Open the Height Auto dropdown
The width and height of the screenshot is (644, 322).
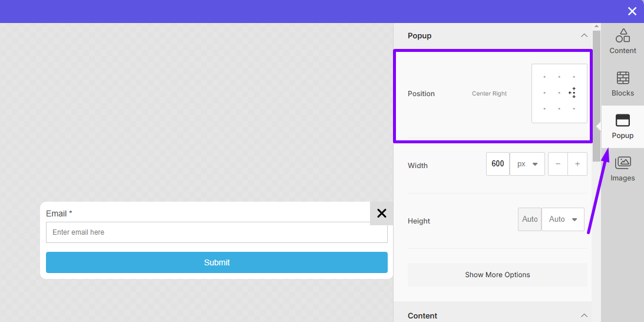(x=563, y=219)
